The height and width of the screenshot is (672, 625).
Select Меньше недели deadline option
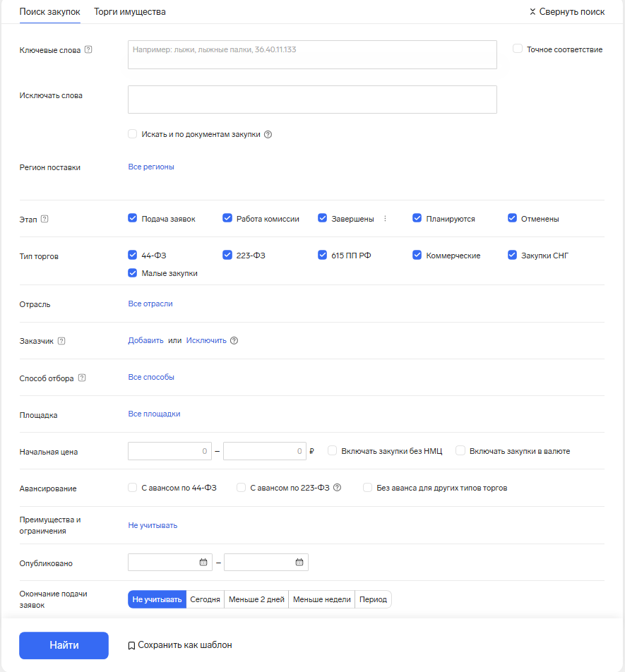(321, 599)
